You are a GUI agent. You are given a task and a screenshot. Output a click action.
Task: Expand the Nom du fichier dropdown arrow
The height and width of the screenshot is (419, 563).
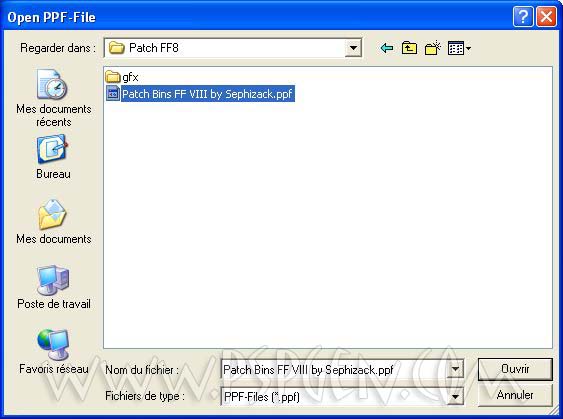(x=455, y=369)
